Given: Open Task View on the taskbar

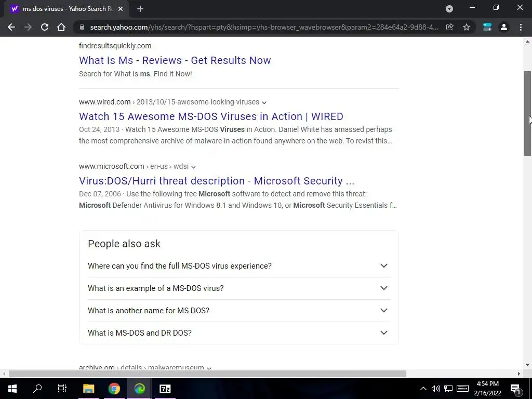Looking at the screenshot, I should tap(62, 389).
